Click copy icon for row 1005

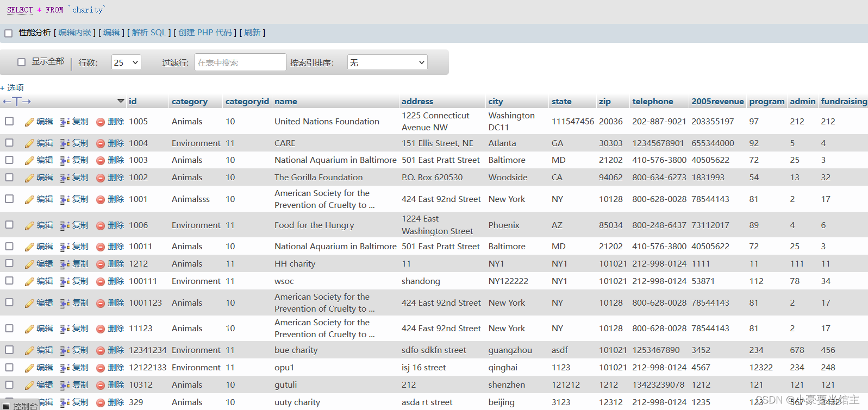(x=65, y=122)
